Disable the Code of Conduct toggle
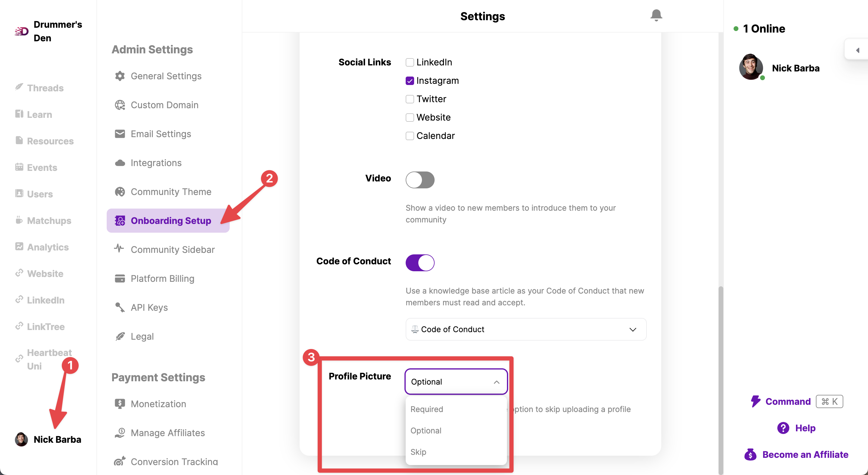This screenshot has height=475, width=868. (x=420, y=263)
